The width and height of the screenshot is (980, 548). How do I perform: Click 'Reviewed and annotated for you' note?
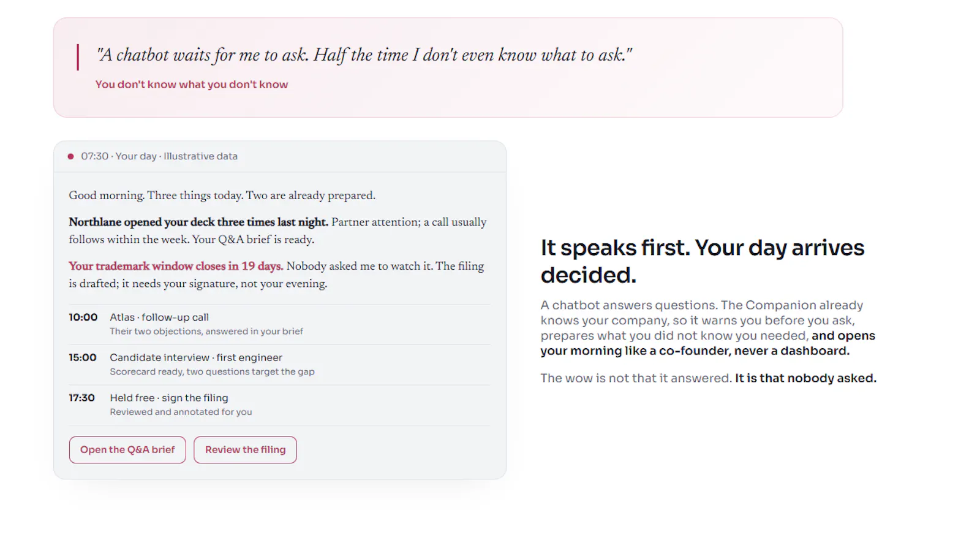(x=181, y=413)
